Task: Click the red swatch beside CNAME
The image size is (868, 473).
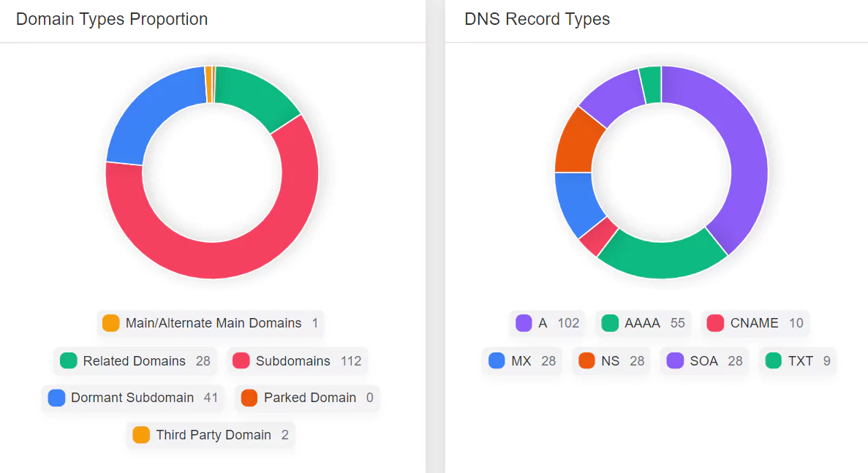Action: coord(715,323)
